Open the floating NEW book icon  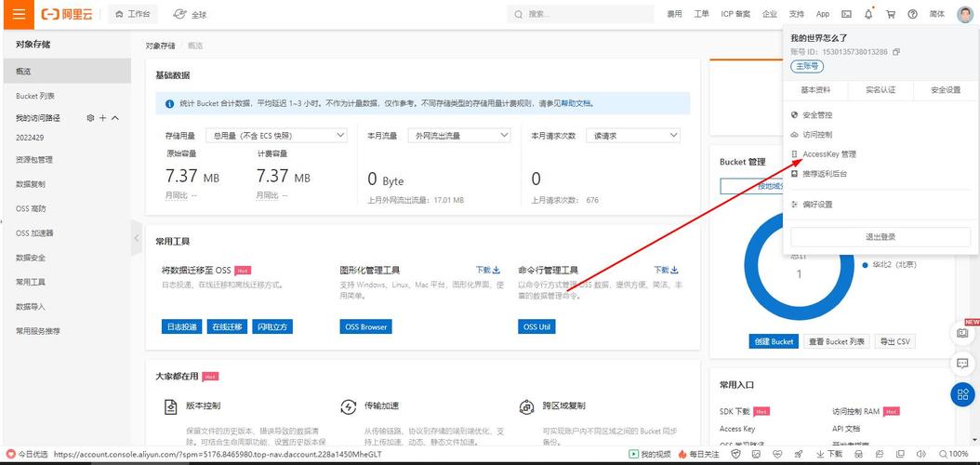pos(962,333)
